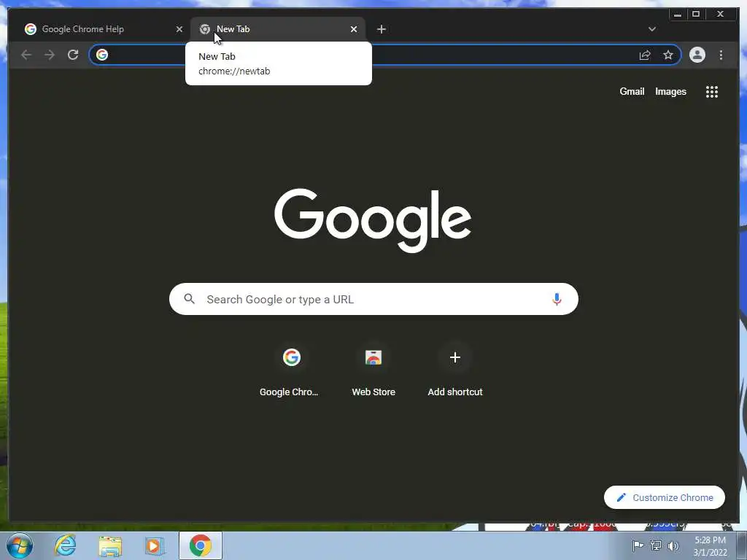Maximize the Chrome window
The width and height of the screenshot is (747, 560).
point(696,15)
